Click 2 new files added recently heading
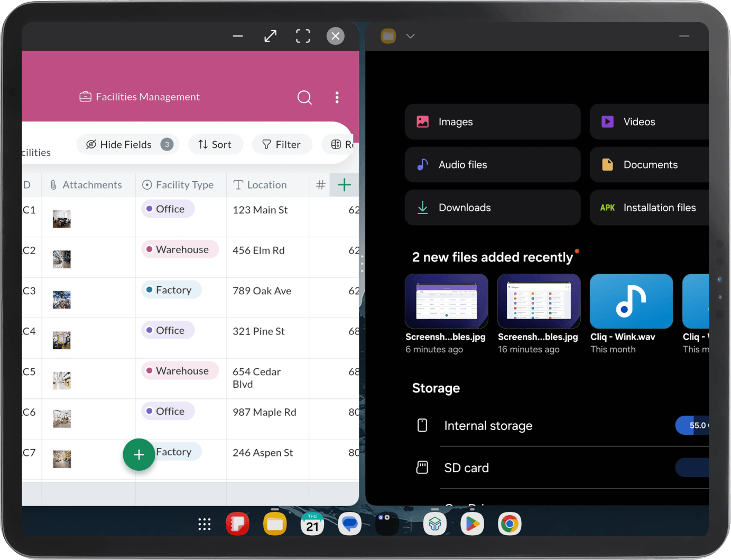Image resolution: width=731 pixels, height=560 pixels. pyautogui.click(x=493, y=257)
